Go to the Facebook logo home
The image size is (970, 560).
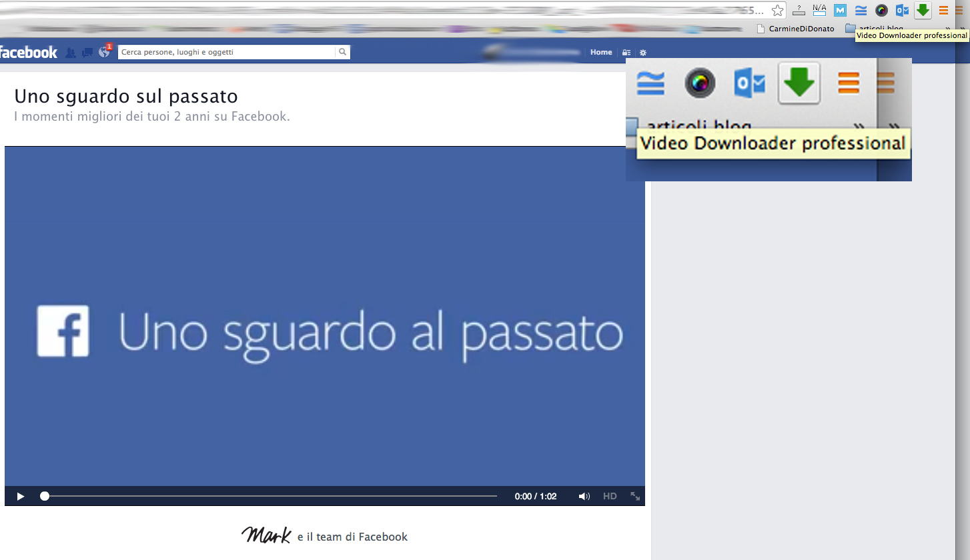pyautogui.click(x=28, y=53)
